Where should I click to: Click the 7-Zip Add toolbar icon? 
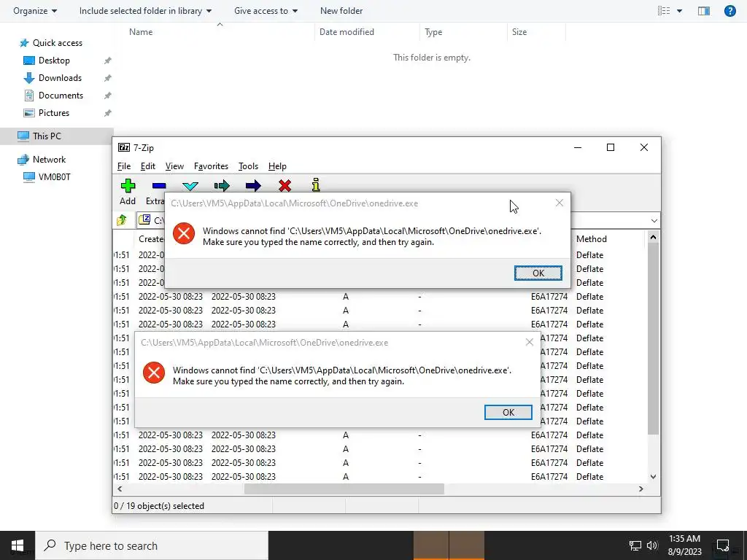point(128,186)
